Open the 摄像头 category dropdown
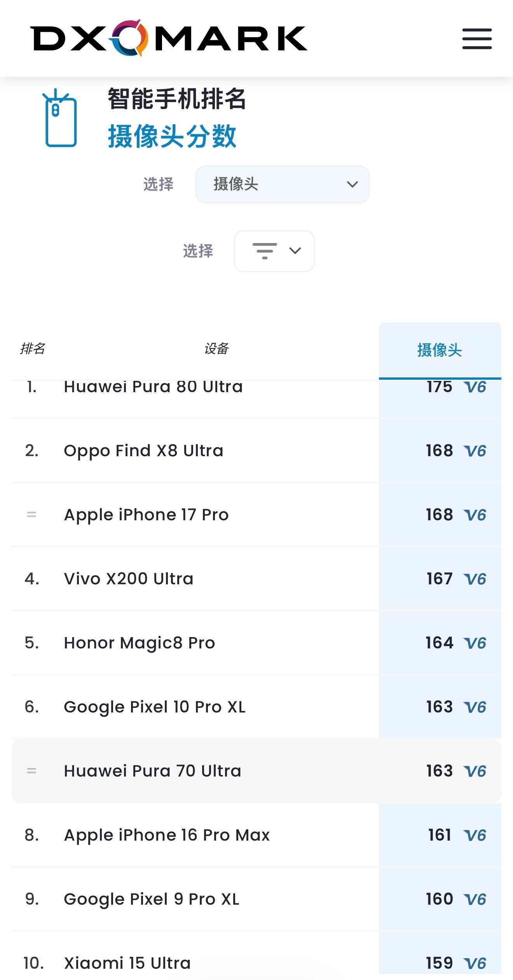Viewport: 513px width, 980px height. (x=282, y=184)
